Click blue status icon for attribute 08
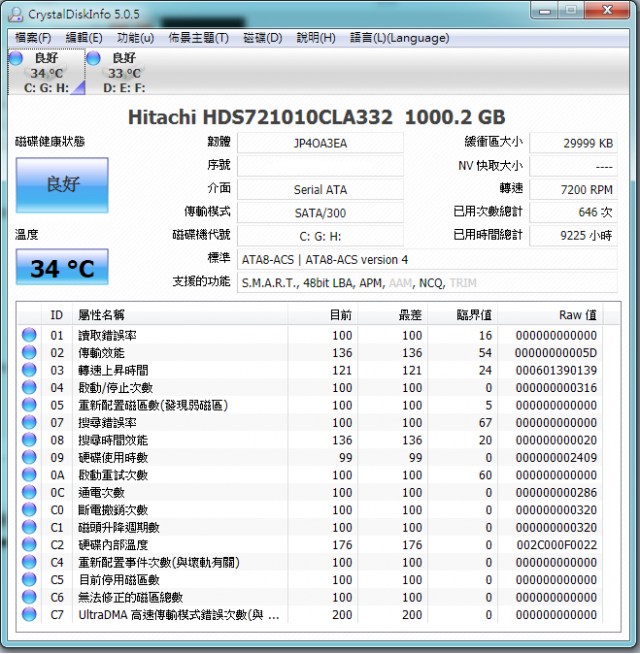 29,440
